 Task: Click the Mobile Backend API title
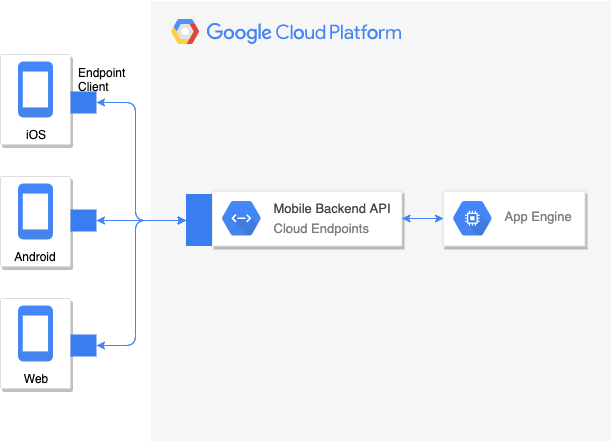332,208
